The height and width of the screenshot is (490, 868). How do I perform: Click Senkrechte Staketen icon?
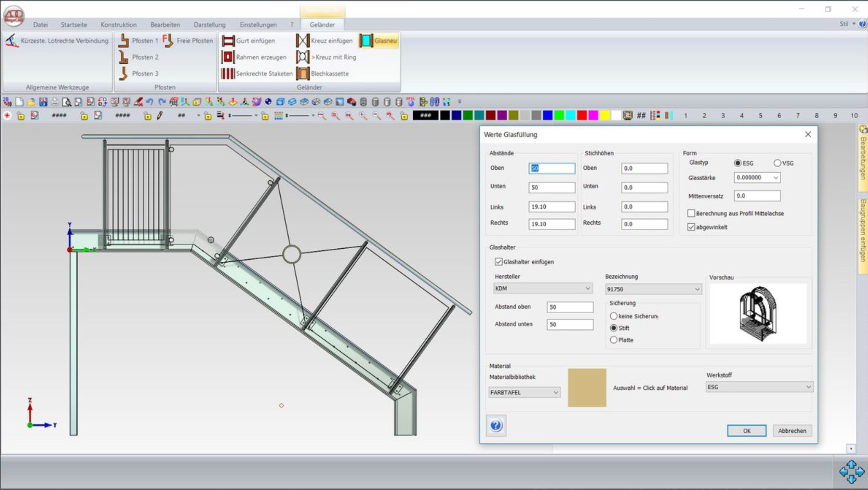228,74
